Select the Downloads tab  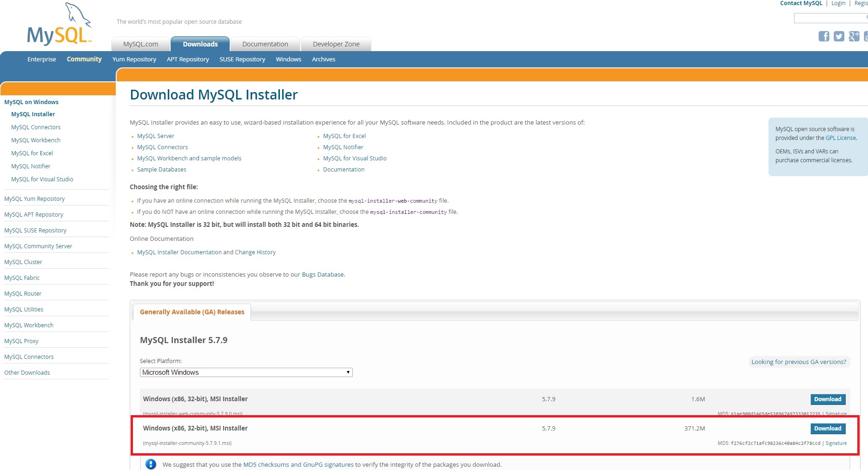(200, 44)
